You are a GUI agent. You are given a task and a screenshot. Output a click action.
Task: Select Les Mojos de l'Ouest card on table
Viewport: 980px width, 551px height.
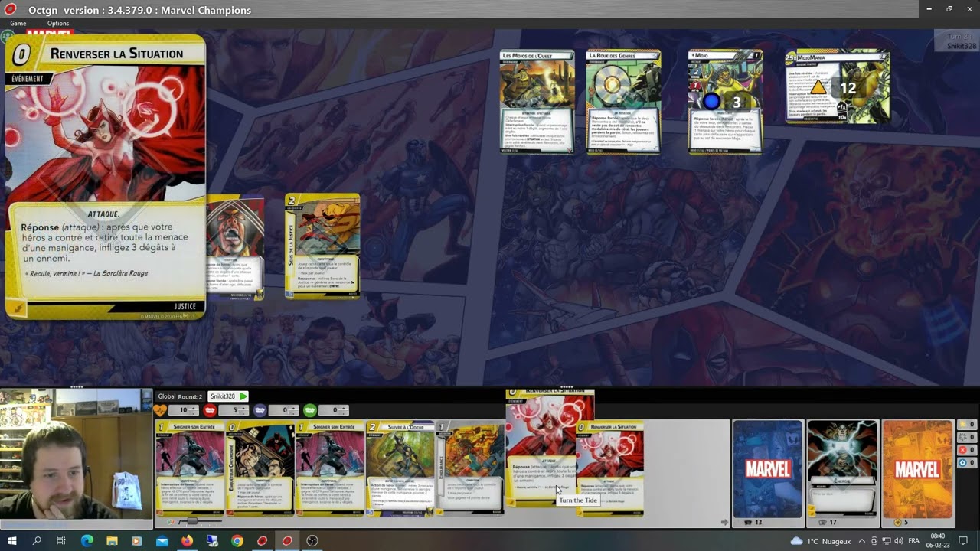537,102
